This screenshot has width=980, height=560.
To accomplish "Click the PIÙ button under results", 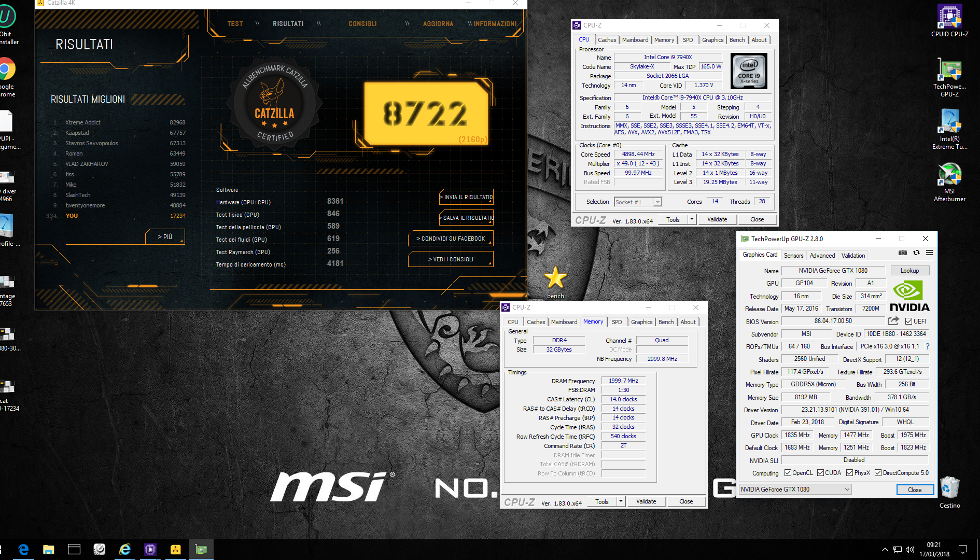I will pyautogui.click(x=165, y=236).
